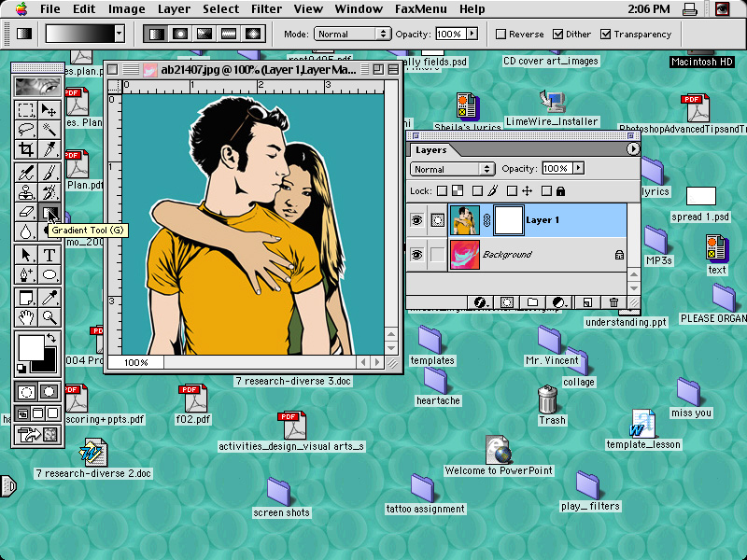
Task: Open Layers palette Opacity slider arrow
Action: click(x=578, y=168)
